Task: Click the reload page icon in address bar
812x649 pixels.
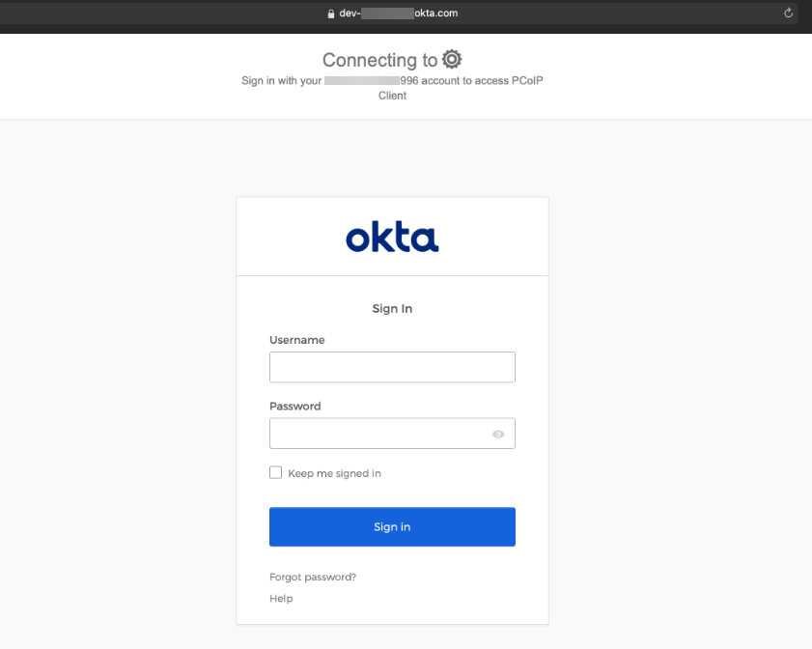Action: pyautogui.click(x=788, y=13)
